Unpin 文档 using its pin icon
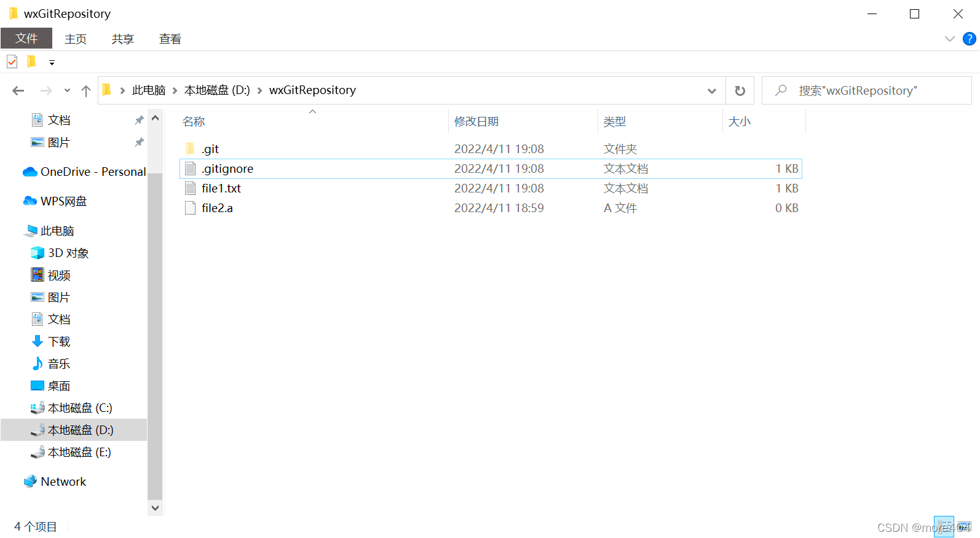980x538 pixels. point(139,120)
